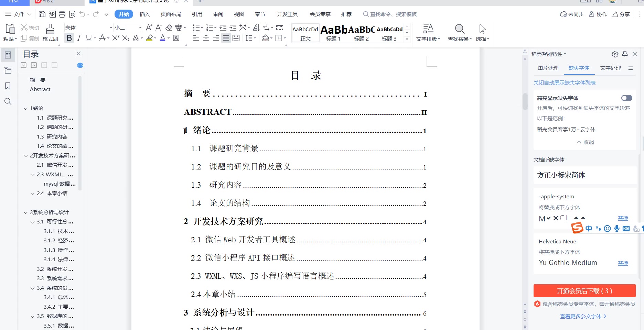644x330 pixels.
Task: Toggle underline formatting
Action: (x=89, y=38)
